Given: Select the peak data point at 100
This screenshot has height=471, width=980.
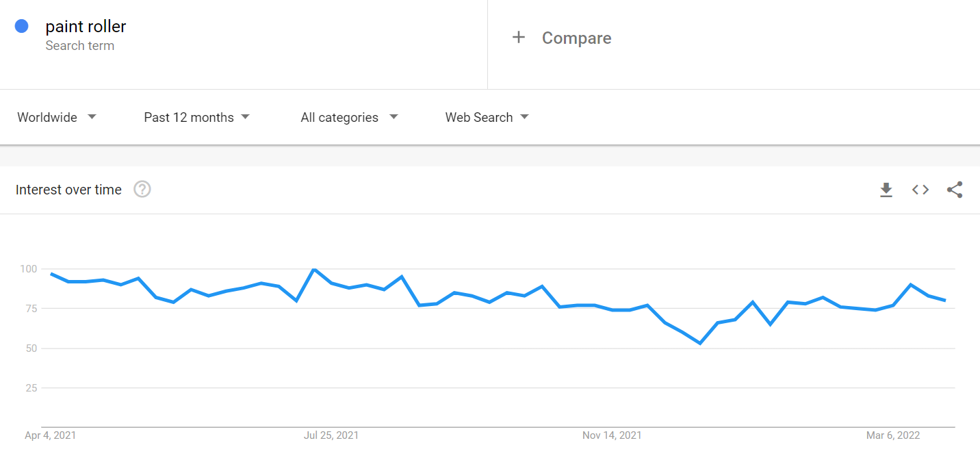Looking at the screenshot, I should [313, 269].
